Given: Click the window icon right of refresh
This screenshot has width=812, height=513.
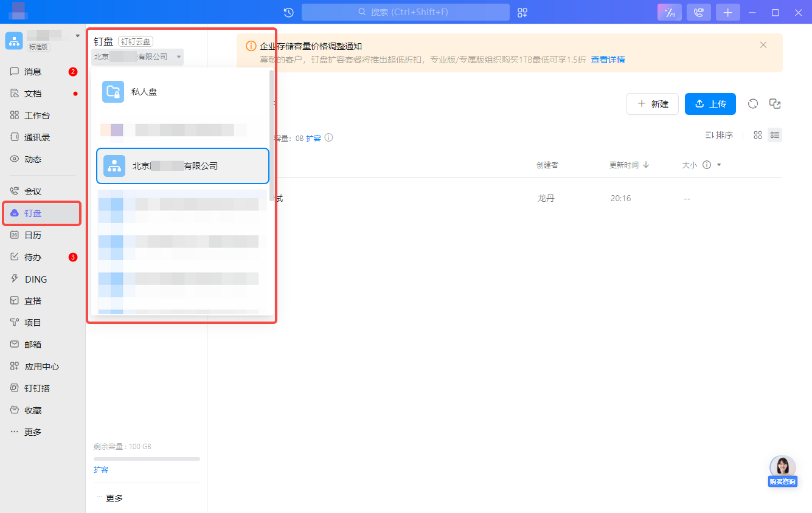Looking at the screenshot, I should click(775, 104).
